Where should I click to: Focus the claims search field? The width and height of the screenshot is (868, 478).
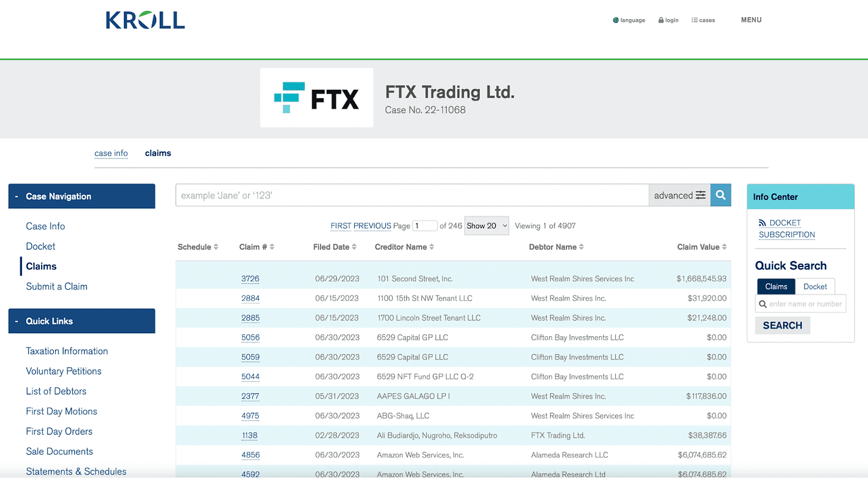tap(412, 195)
